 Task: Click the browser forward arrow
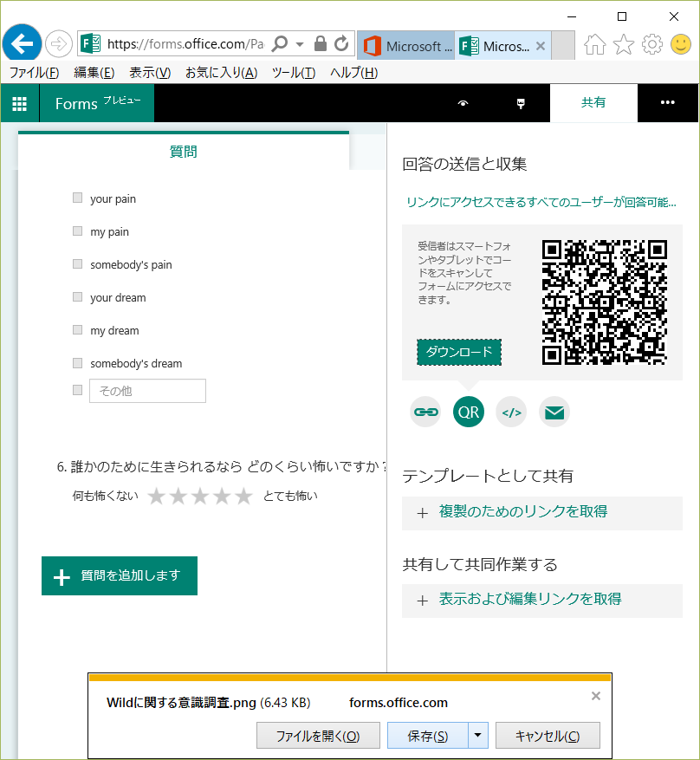coord(59,44)
